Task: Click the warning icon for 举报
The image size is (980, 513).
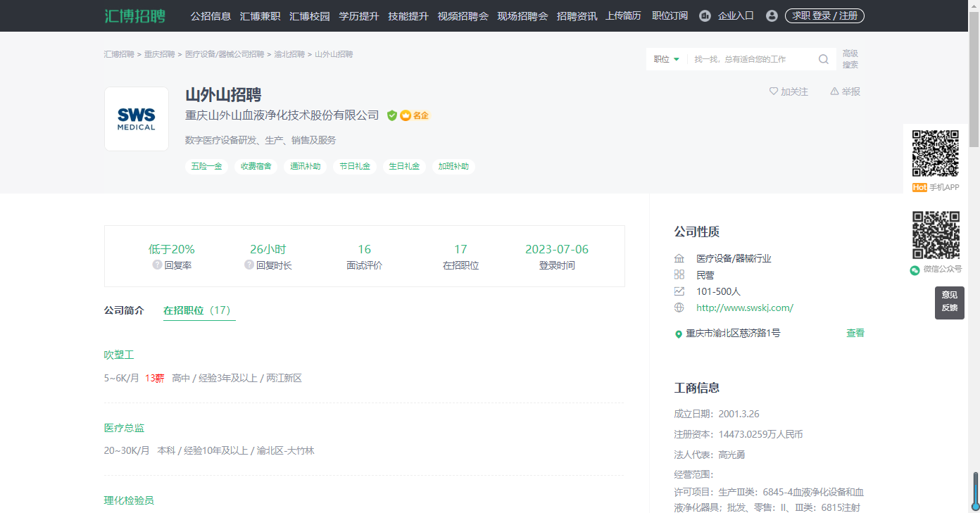Action: tap(834, 91)
